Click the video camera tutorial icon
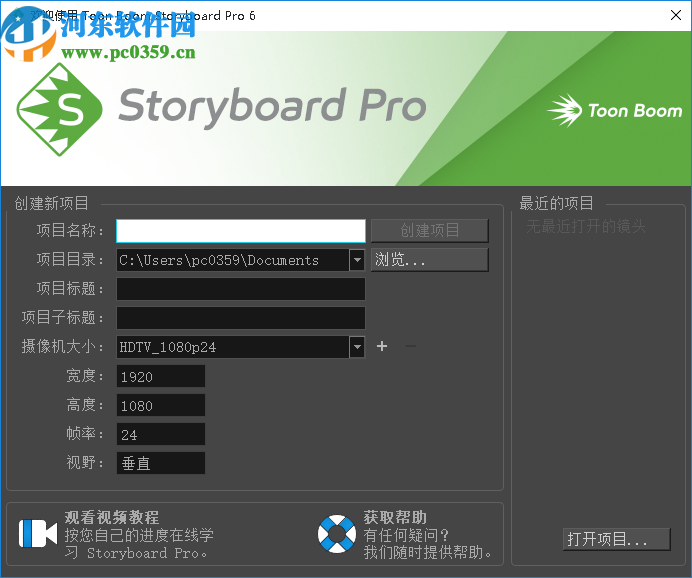Viewport: 692px width, 578px height. click(38, 533)
